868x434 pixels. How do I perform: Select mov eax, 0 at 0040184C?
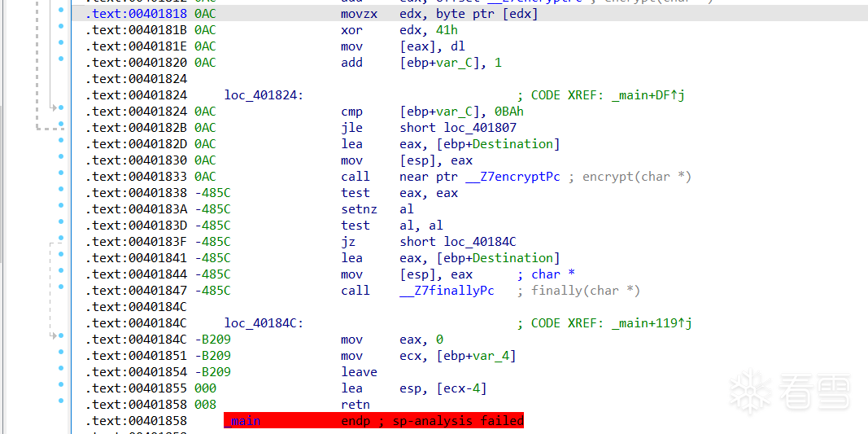[x=392, y=340]
